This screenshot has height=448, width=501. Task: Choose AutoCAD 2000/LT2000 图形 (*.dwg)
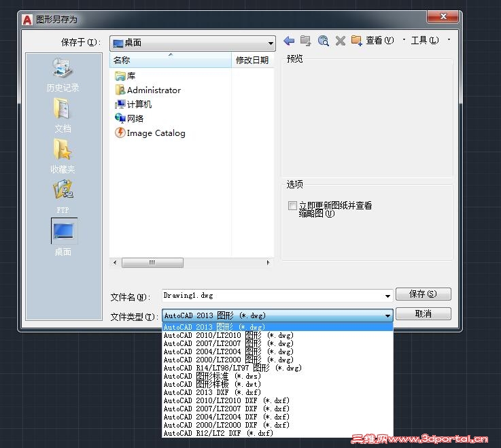pos(277,360)
